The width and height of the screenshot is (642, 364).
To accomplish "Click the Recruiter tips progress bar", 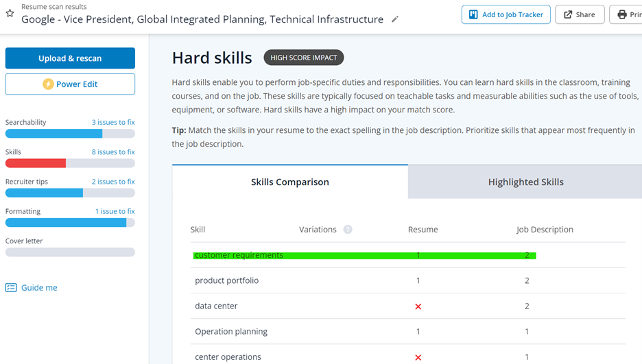I will pos(70,193).
